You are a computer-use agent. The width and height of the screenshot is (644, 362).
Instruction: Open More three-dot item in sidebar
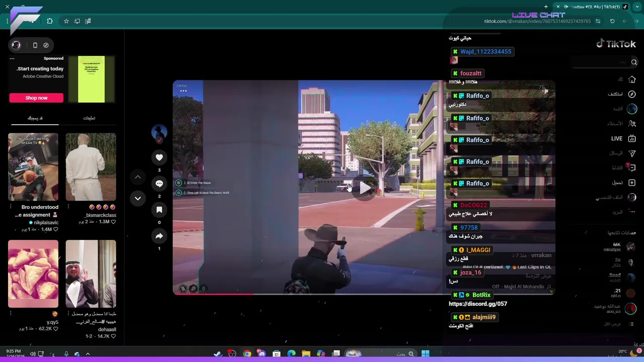632,212
